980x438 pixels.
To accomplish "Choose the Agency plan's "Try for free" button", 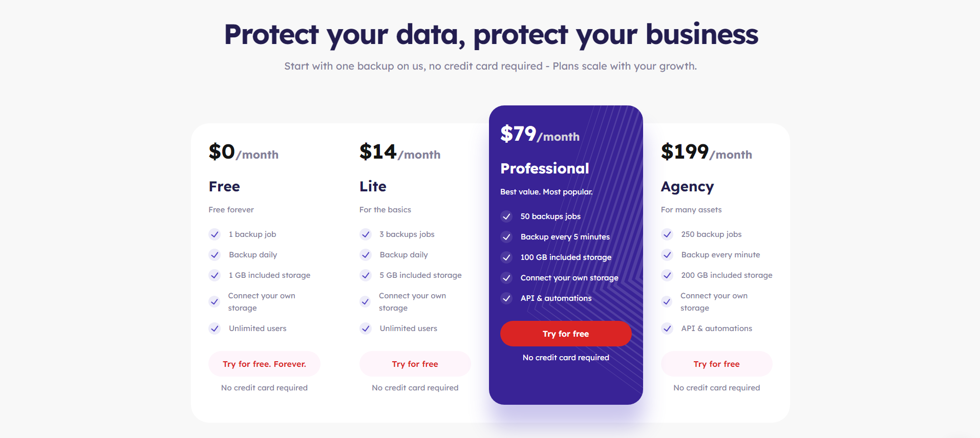I will pos(716,364).
